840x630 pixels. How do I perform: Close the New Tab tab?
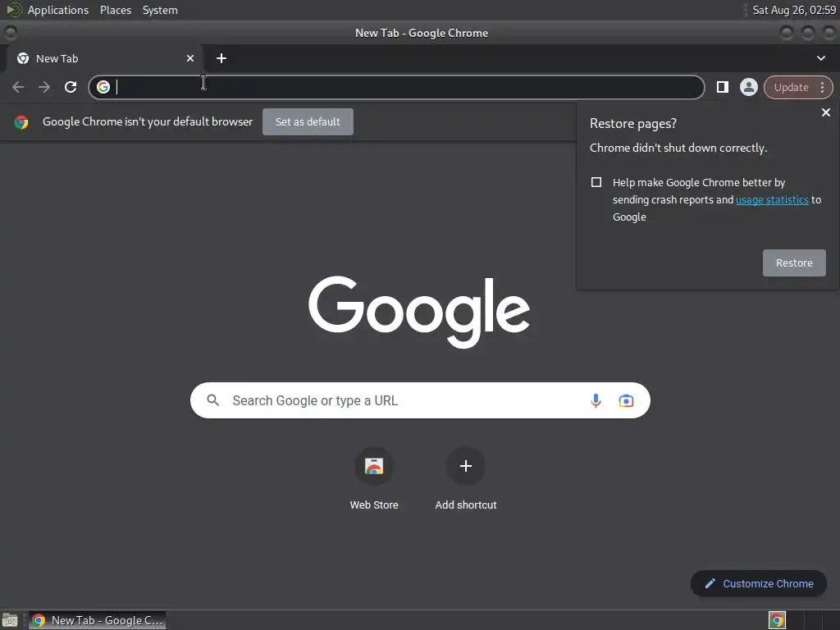(x=190, y=58)
